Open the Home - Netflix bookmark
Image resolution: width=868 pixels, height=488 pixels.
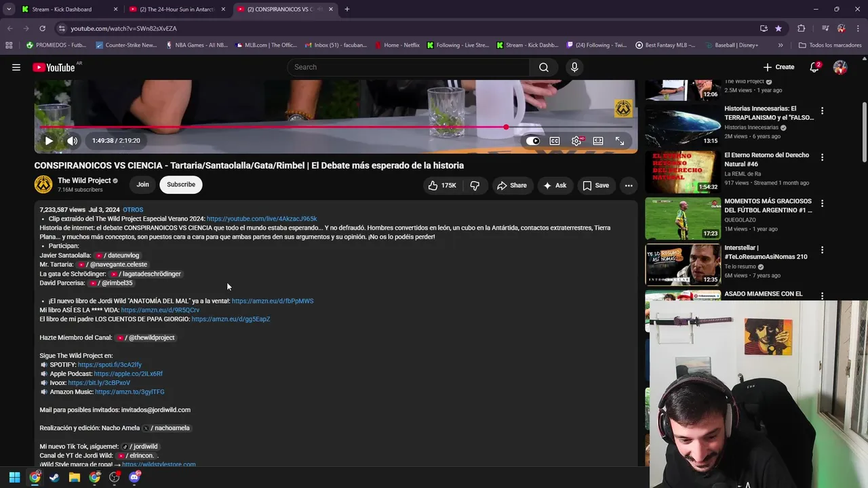(x=397, y=45)
